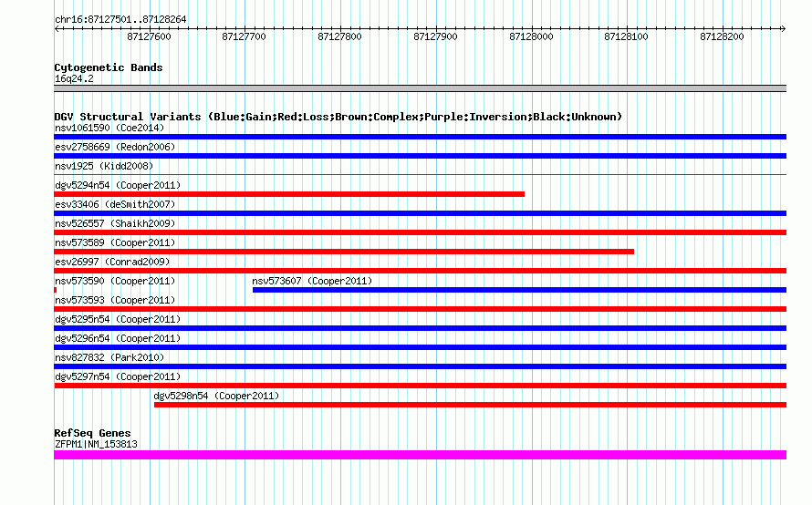Viewport: 812px width, 505px height.
Task: Open the ZFPM1|NM_153813 gene label
Action: [x=96, y=444]
